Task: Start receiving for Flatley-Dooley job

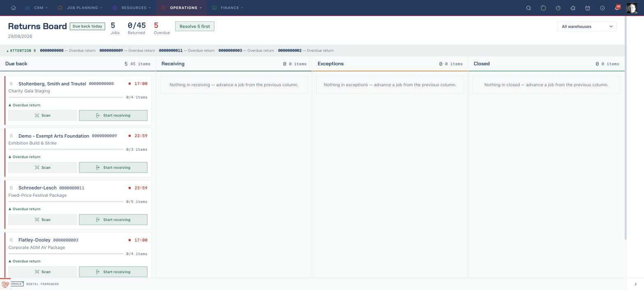Action: (113, 272)
